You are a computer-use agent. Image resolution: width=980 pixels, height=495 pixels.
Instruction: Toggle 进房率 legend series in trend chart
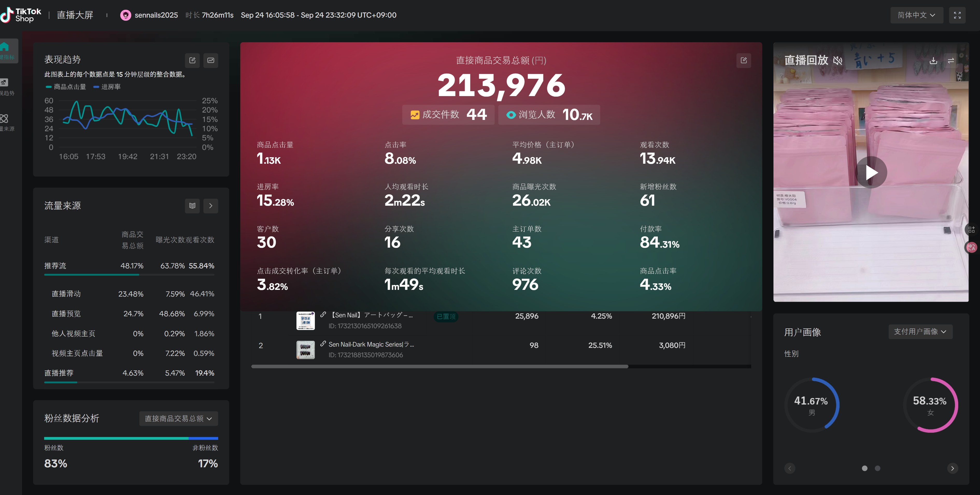tap(107, 87)
